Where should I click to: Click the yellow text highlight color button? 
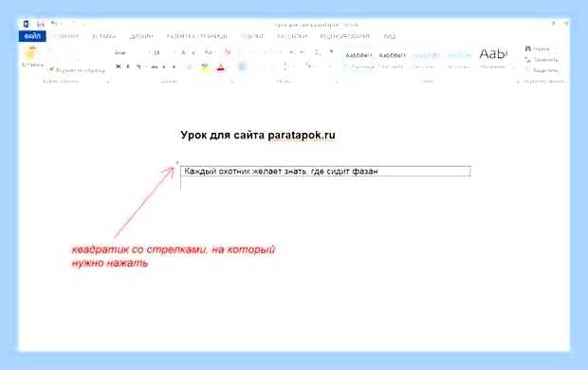205,67
